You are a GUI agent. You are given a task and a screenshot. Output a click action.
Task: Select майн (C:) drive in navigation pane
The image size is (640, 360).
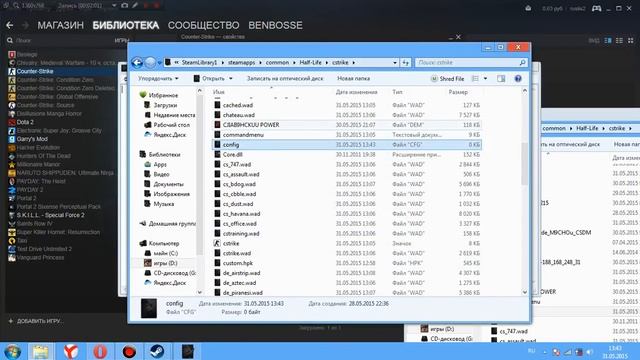click(161, 253)
